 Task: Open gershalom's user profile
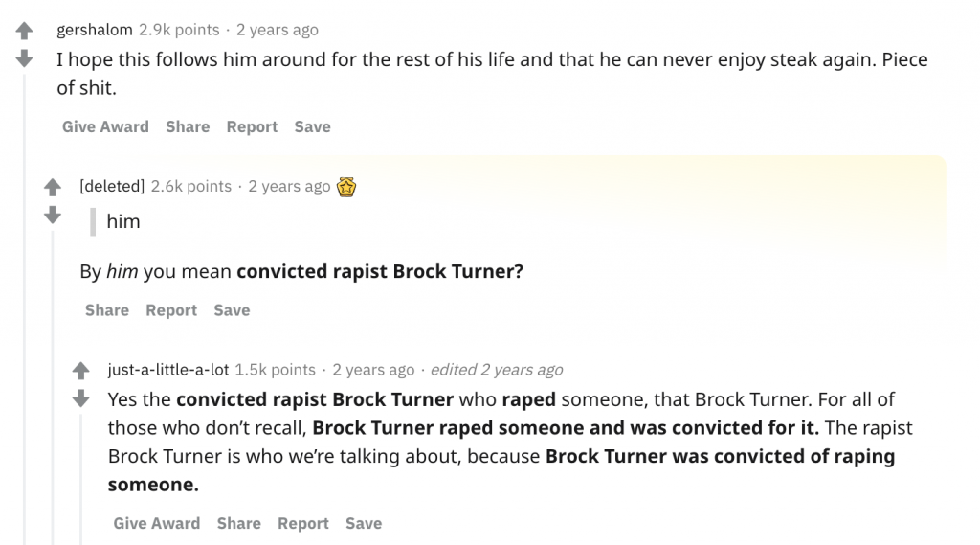tap(95, 30)
